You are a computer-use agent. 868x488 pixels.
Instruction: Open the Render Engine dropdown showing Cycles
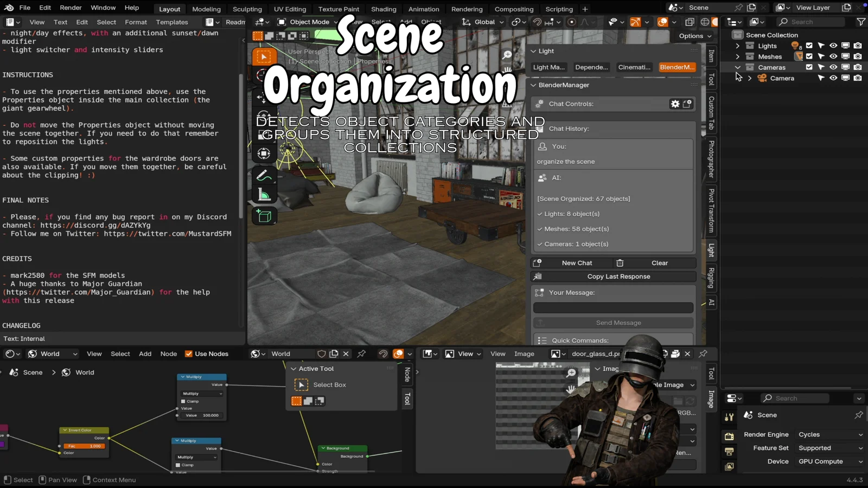[829, 434]
